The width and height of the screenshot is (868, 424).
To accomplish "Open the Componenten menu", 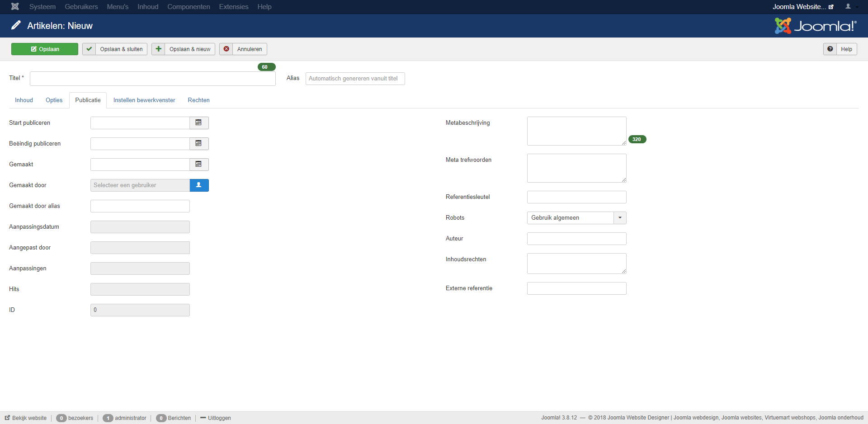I will 189,7.
